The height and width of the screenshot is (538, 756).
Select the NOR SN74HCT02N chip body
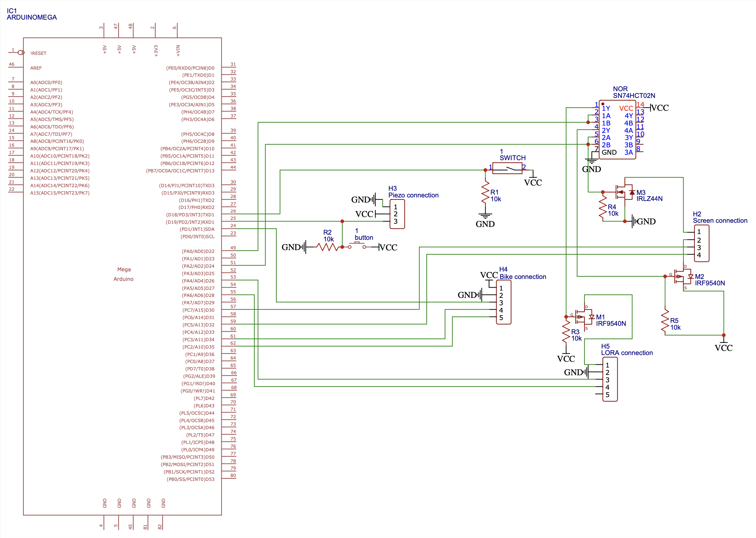click(x=617, y=130)
